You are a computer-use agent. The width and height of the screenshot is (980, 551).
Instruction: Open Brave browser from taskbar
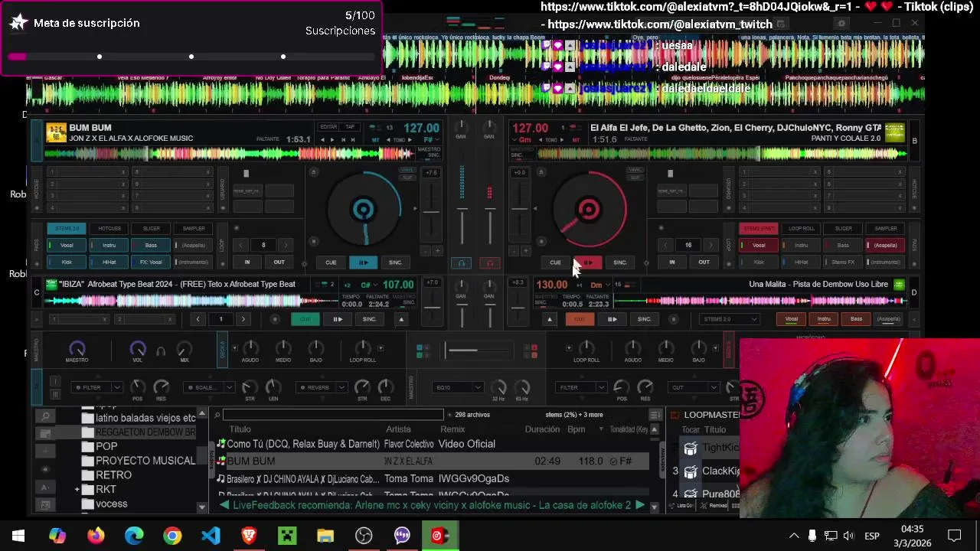coord(249,536)
